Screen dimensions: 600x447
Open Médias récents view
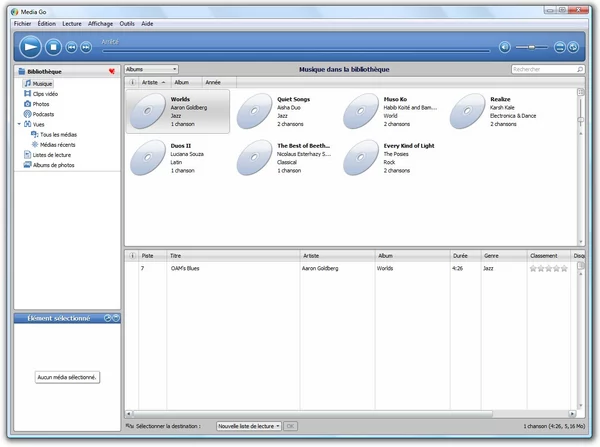pos(54,145)
